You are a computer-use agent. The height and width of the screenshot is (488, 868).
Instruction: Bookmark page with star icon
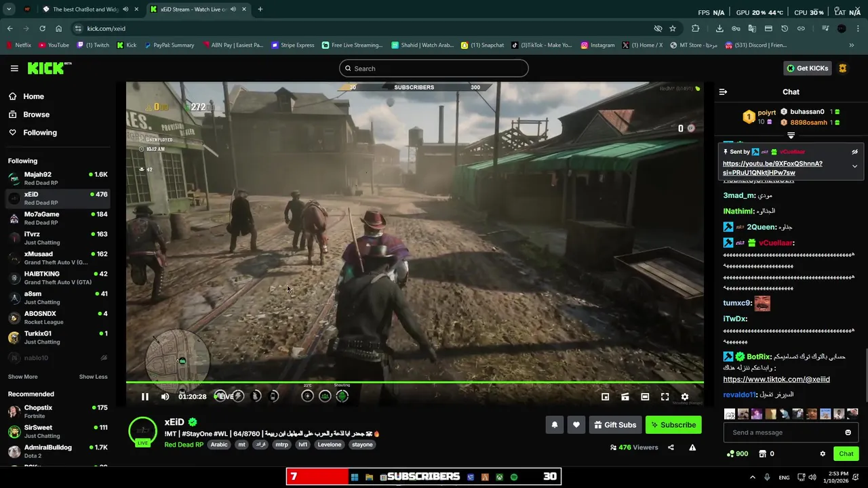[673, 28]
